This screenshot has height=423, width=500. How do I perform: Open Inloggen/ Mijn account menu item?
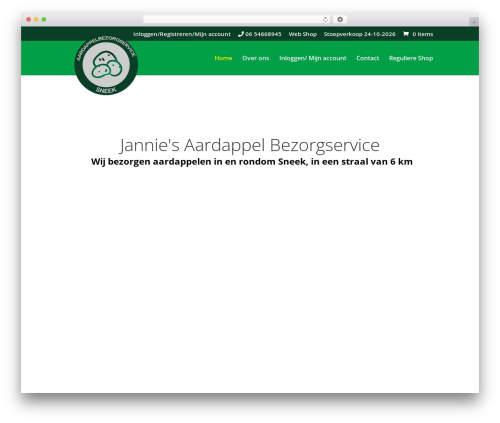click(x=313, y=58)
